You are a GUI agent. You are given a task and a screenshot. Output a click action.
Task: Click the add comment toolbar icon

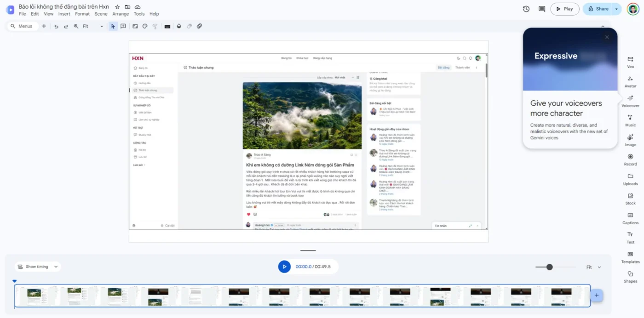pyautogui.click(x=123, y=26)
